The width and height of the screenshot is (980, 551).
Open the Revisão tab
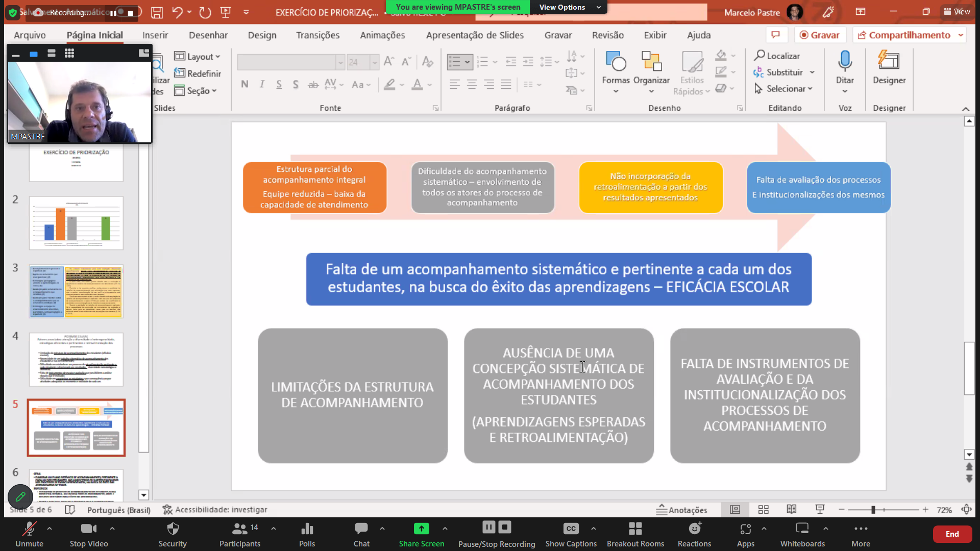pyautogui.click(x=607, y=35)
